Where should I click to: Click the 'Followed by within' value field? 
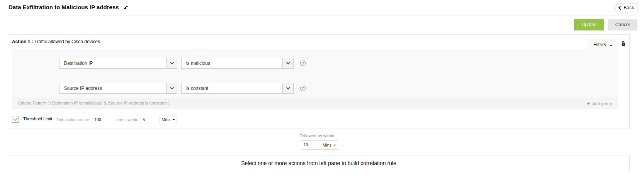pyautogui.click(x=311, y=145)
